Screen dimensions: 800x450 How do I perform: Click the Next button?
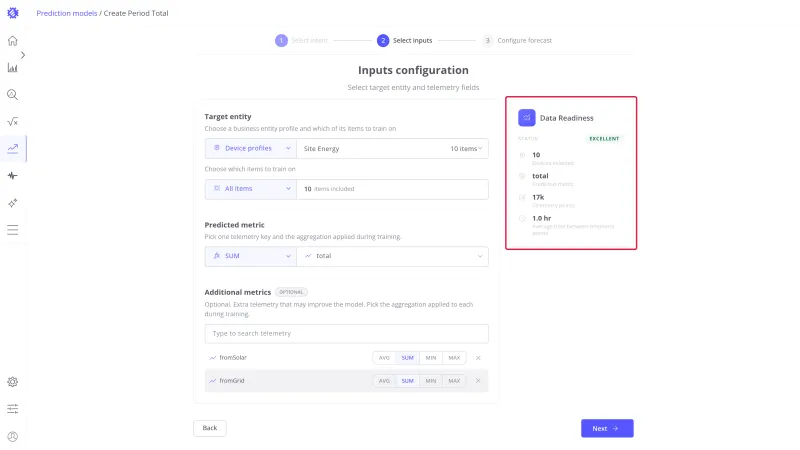[x=607, y=429]
